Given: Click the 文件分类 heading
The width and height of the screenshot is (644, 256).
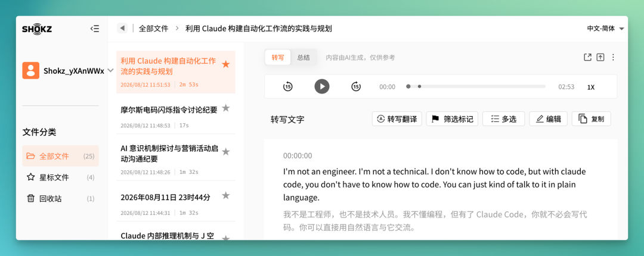Looking at the screenshot, I should pyautogui.click(x=39, y=132).
